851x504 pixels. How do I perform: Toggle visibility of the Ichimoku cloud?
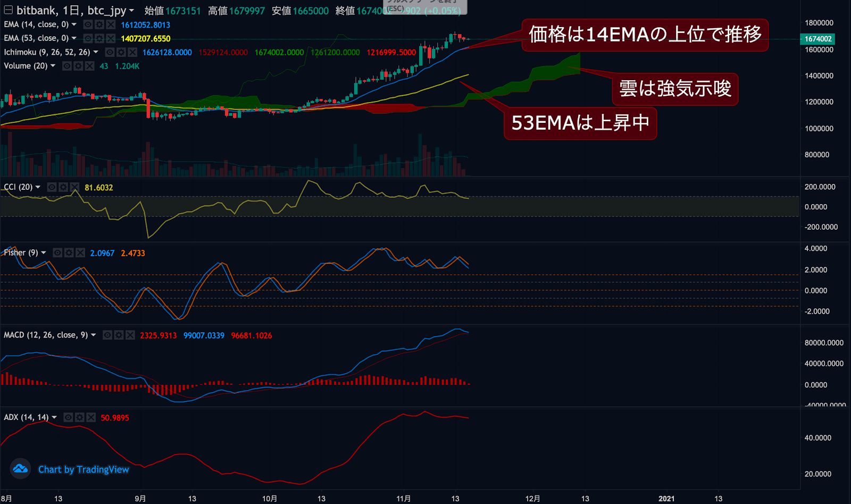(x=110, y=53)
